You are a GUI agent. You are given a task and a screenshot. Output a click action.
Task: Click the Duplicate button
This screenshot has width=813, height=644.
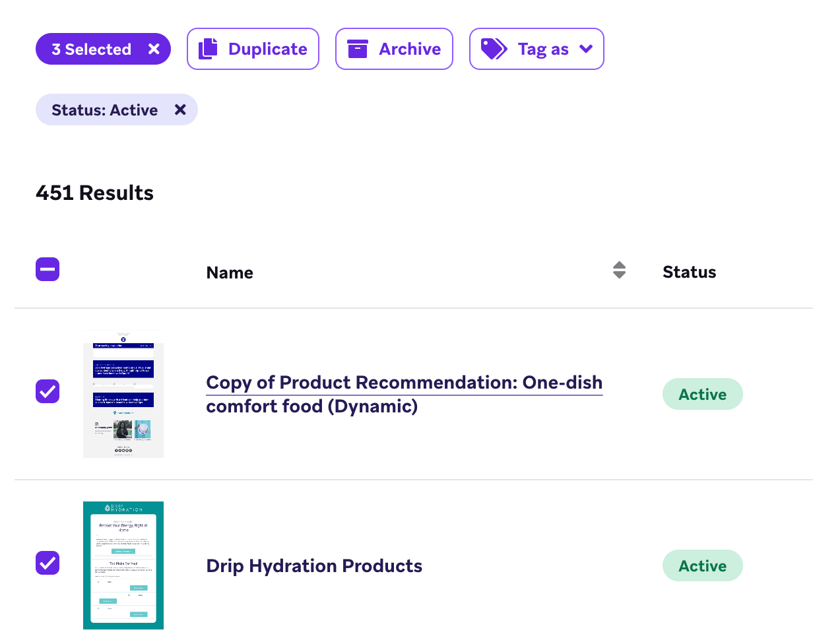pyautogui.click(x=253, y=49)
